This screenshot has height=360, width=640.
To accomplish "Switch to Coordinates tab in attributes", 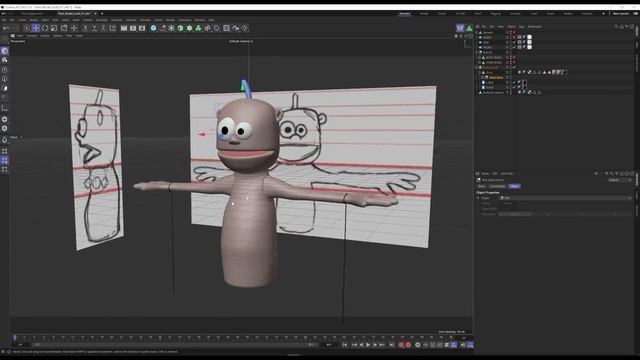I will pos(497,186).
